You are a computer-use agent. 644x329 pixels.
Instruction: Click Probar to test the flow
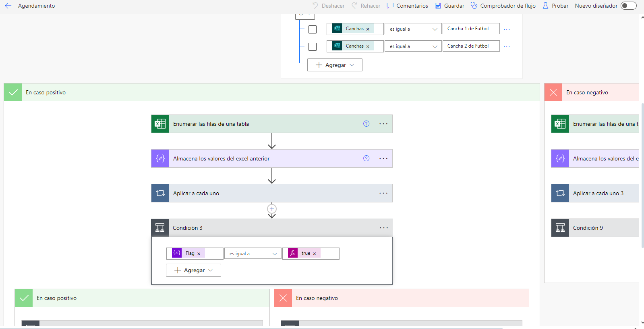pyautogui.click(x=555, y=6)
